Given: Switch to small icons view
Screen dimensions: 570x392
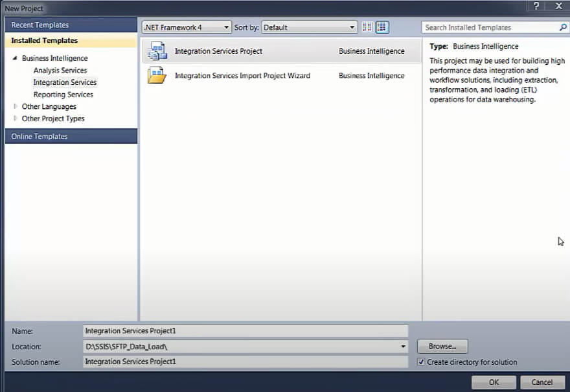Looking at the screenshot, I should coord(367,27).
